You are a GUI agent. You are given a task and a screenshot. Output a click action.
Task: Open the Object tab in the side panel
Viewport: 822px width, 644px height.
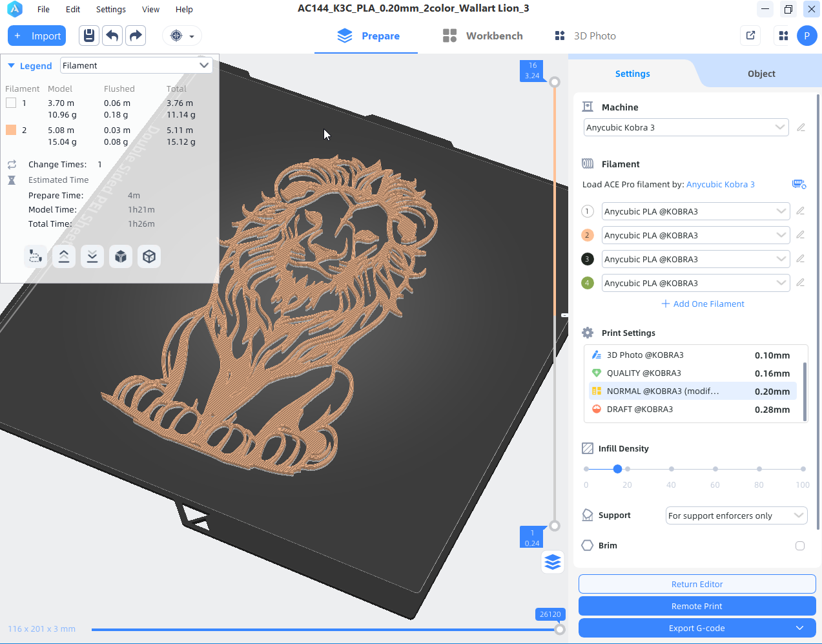pos(761,74)
